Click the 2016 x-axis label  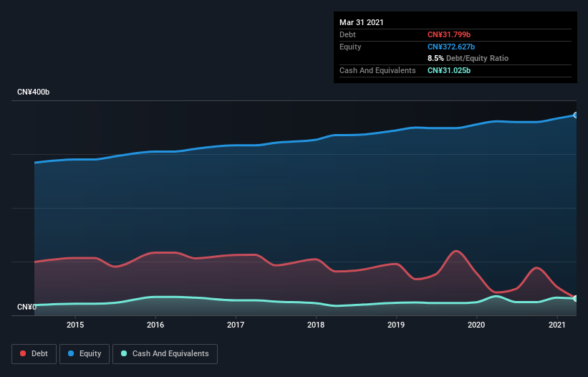pyautogui.click(x=155, y=325)
